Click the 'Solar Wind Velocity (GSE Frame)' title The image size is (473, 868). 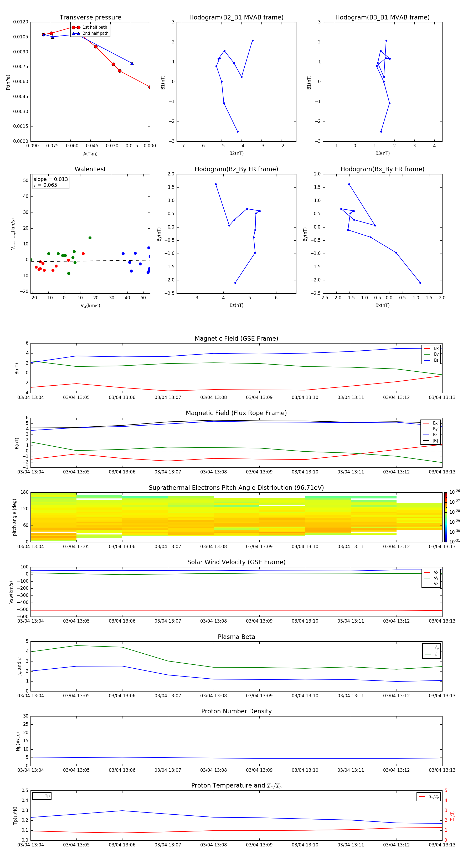pos(236,562)
